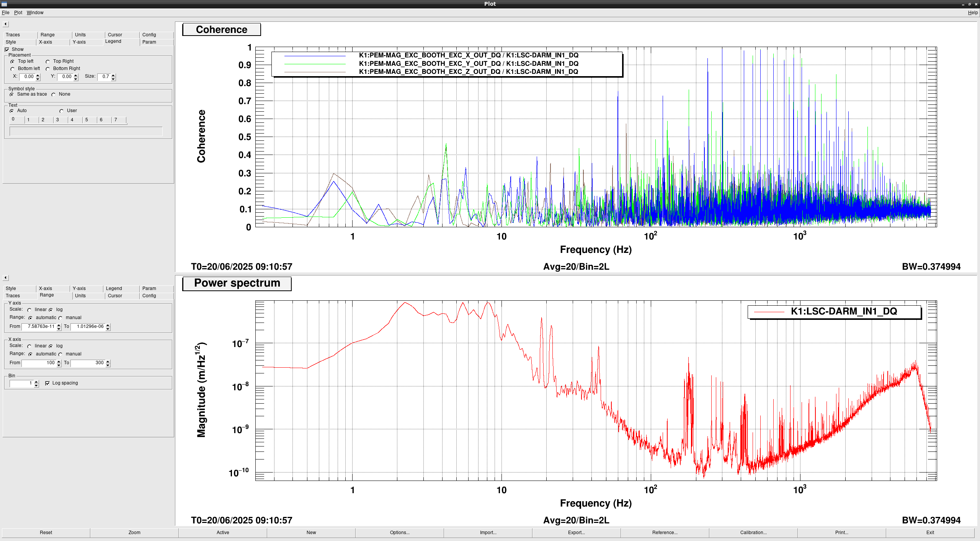Decrease X axis To value
980x541 pixels.
[x=108, y=365]
